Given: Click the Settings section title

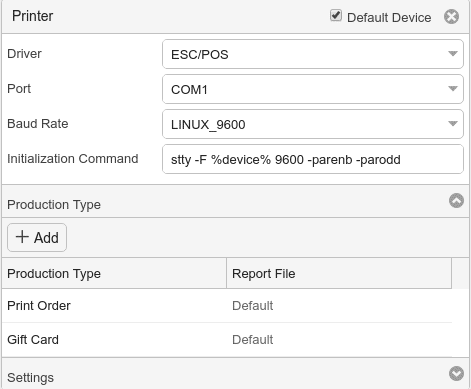Looking at the screenshot, I should click(30, 378).
